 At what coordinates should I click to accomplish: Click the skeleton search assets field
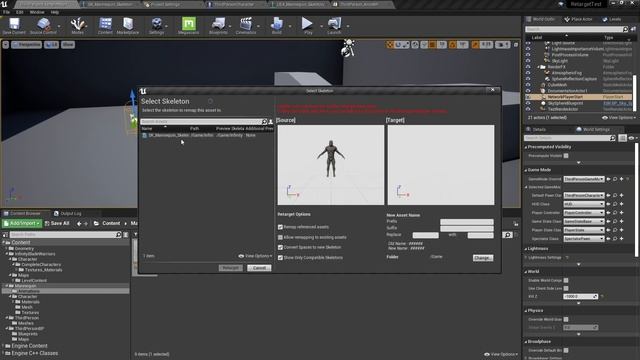click(x=201, y=122)
